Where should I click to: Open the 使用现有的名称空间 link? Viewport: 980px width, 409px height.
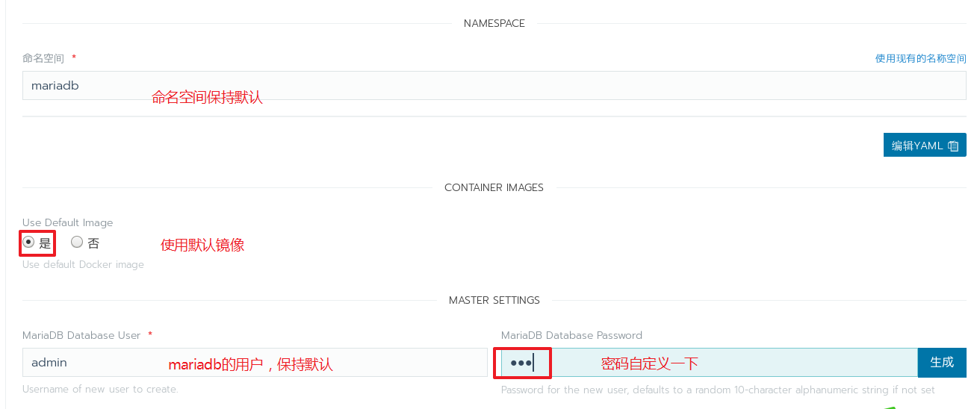pos(921,58)
